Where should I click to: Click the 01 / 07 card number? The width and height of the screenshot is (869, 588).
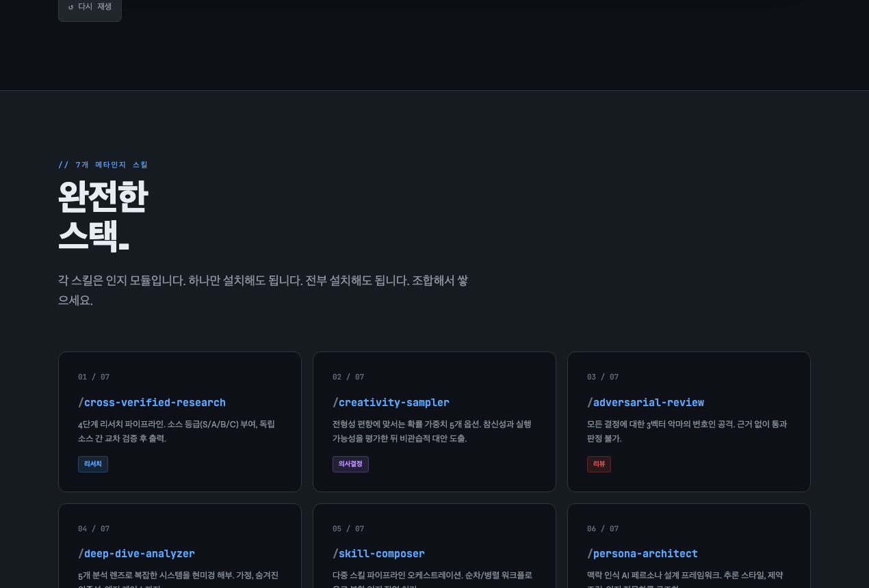click(x=94, y=377)
